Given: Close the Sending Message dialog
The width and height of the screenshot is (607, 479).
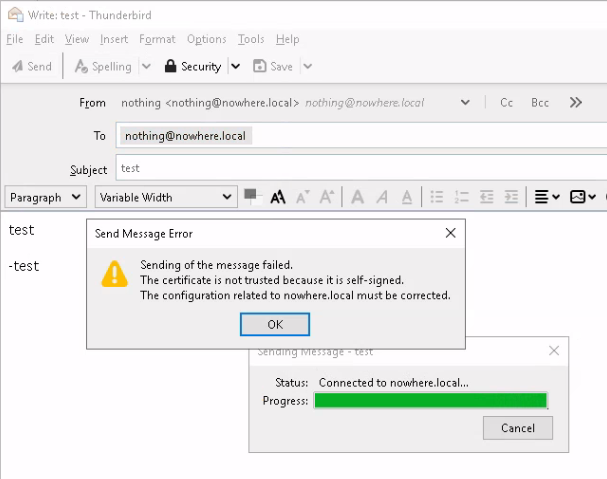Looking at the screenshot, I should pyautogui.click(x=554, y=351).
